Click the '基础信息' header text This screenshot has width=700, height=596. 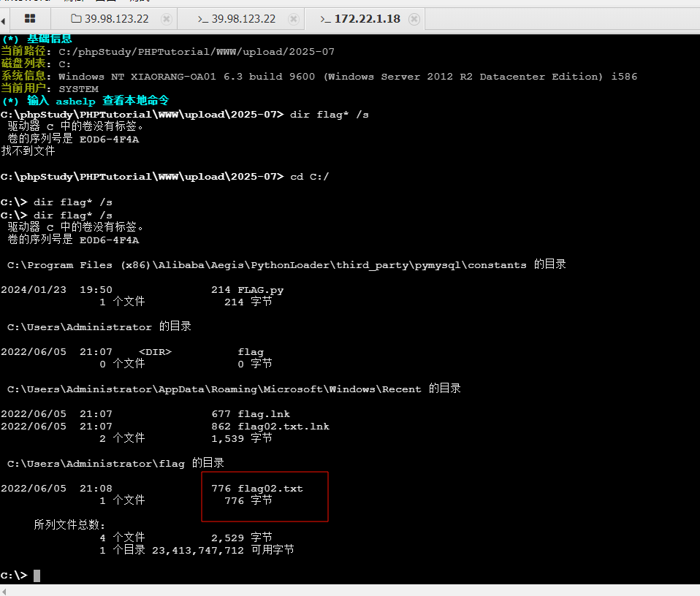tap(49, 39)
